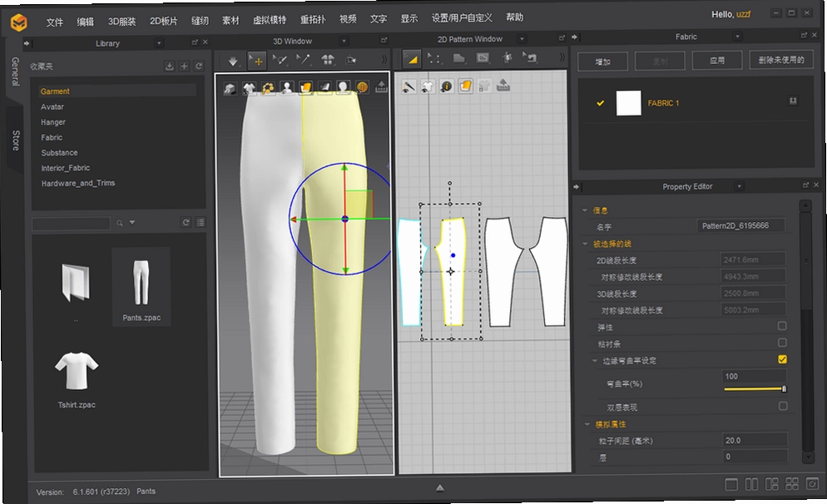Click the four-pane grid layout icon
Viewport: 827px width, 504px height.
[792, 483]
